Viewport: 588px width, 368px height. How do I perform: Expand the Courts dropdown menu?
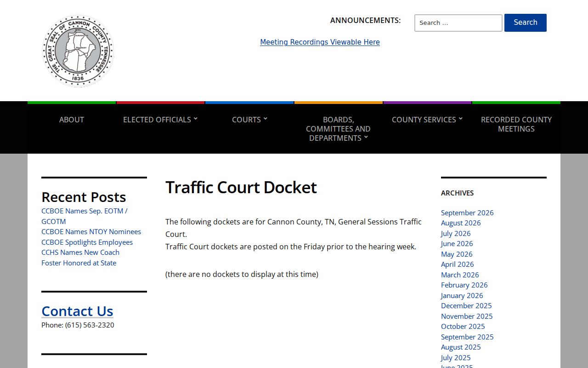coord(249,120)
